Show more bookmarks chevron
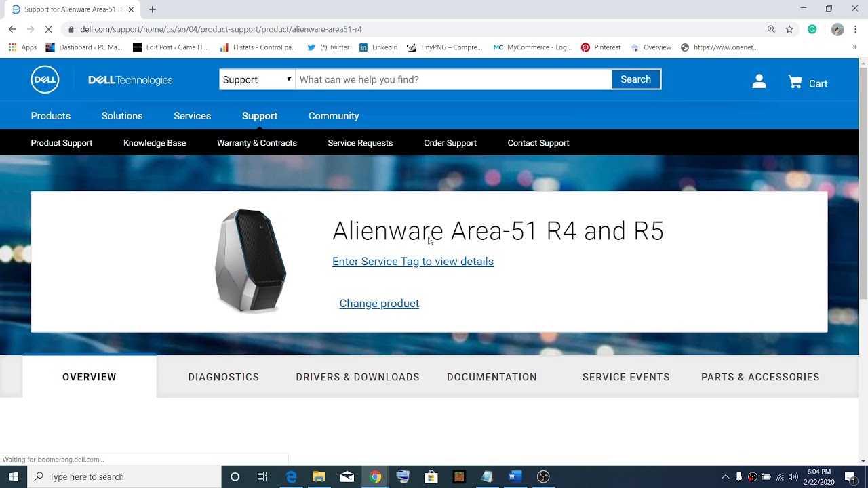Screen dimensions: 868x488 pos(854,47)
